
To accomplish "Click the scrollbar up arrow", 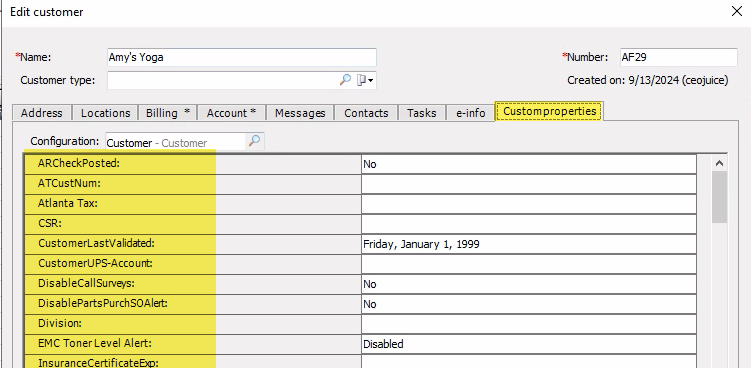I will (719, 163).
